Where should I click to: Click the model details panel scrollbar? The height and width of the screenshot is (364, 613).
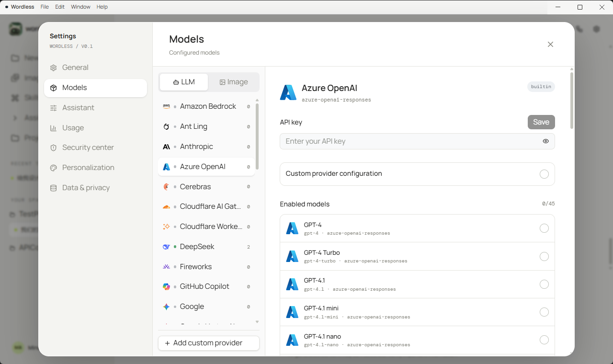point(572,101)
